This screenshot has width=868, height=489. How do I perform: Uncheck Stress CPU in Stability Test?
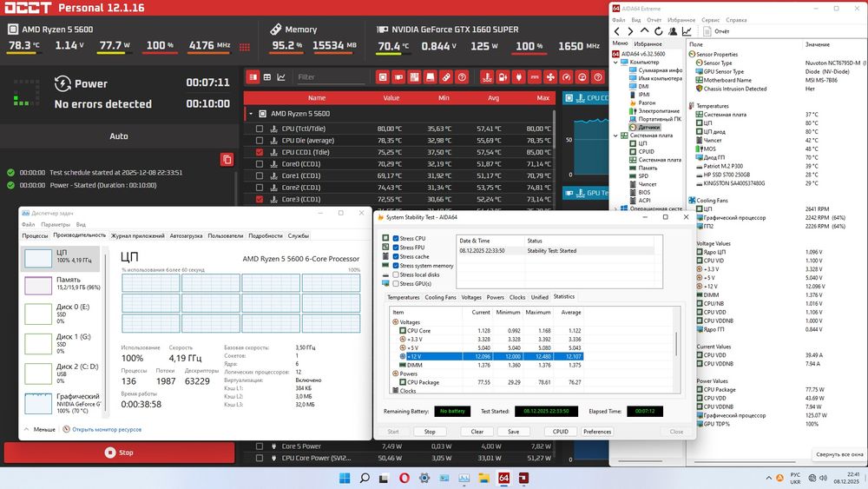point(396,239)
